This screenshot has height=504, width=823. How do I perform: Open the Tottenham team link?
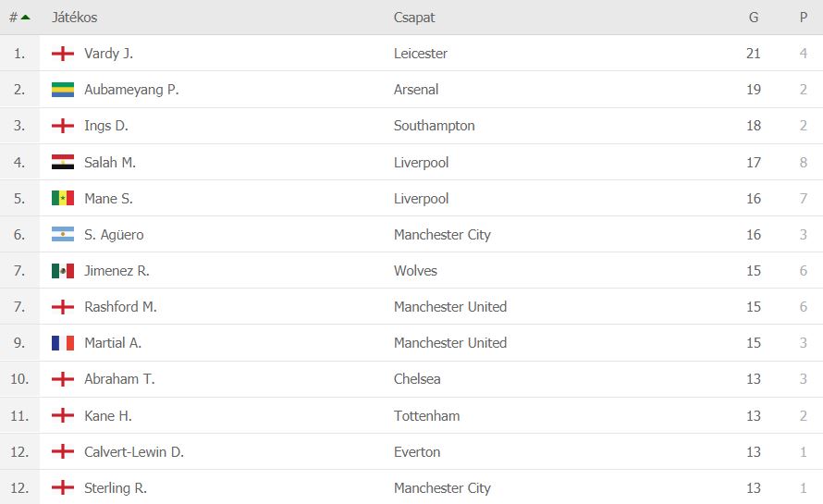tap(426, 416)
